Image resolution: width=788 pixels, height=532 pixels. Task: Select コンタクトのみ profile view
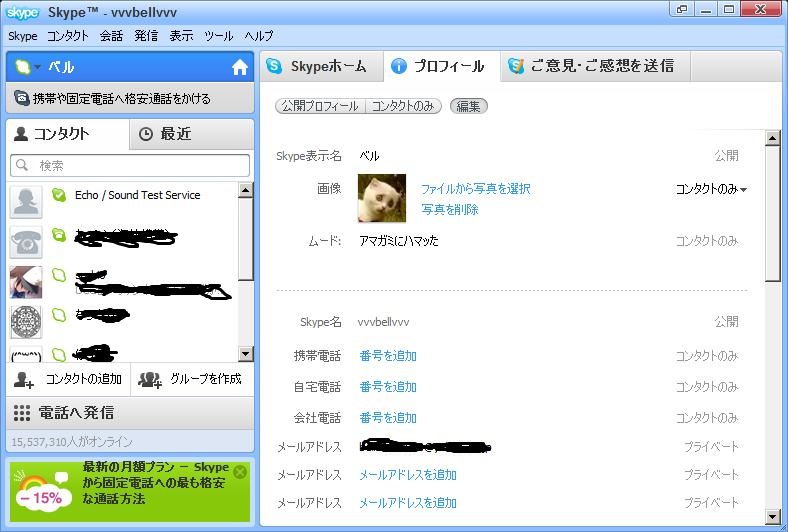[x=404, y=106]
